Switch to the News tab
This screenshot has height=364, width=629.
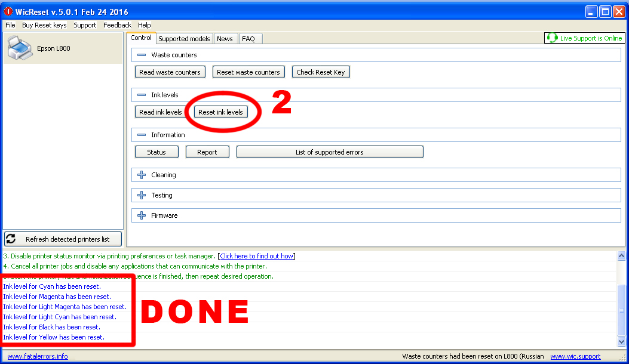pos(225,38)
